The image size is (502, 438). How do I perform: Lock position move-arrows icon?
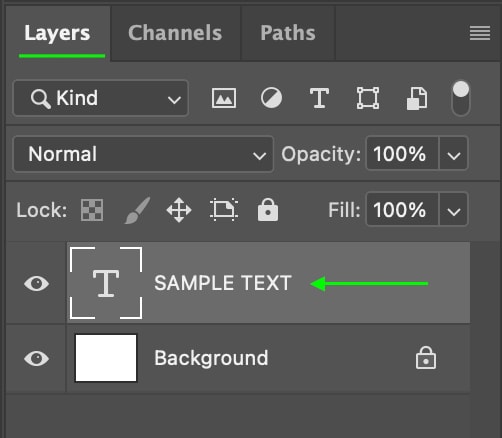[179, 210]
